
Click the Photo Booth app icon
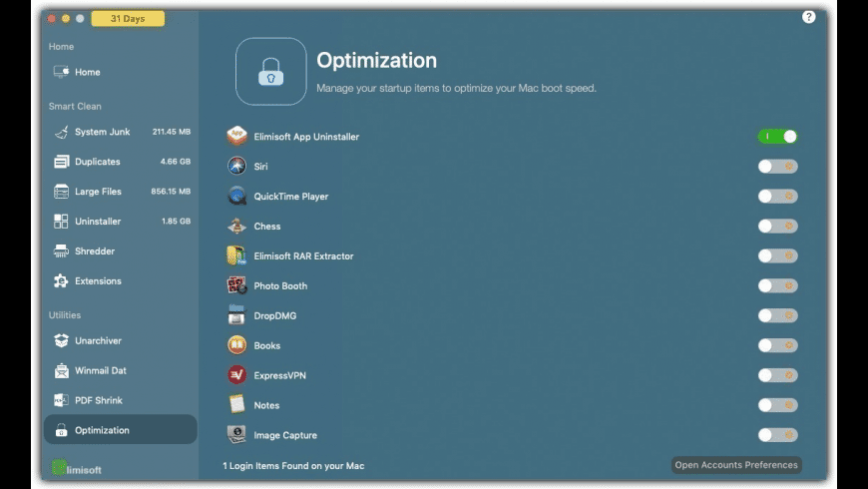236,285
